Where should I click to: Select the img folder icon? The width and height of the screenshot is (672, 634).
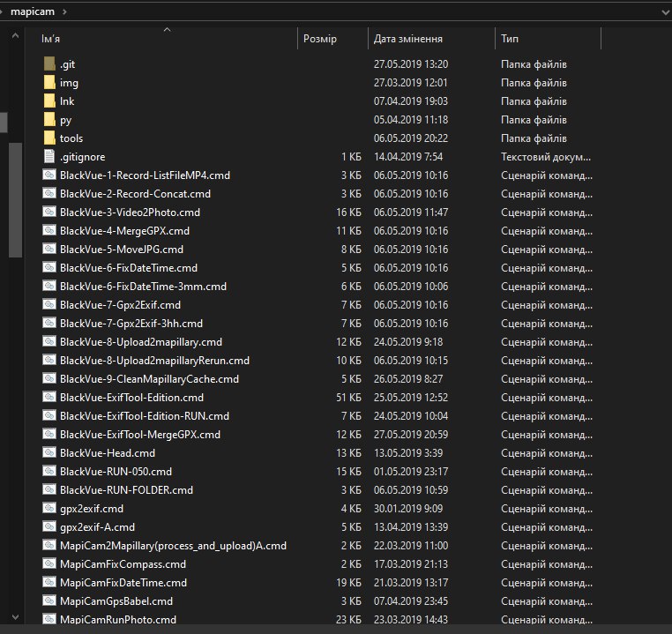tap(49, 82)
